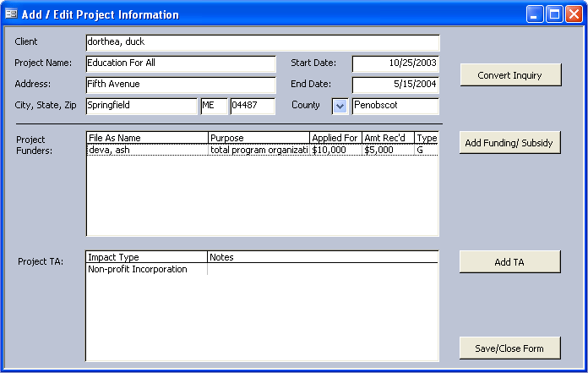The width and height of the screenshot is (588, 373).
Task: Click the City field containing Springfield
Action: click(x=141, y=106)
